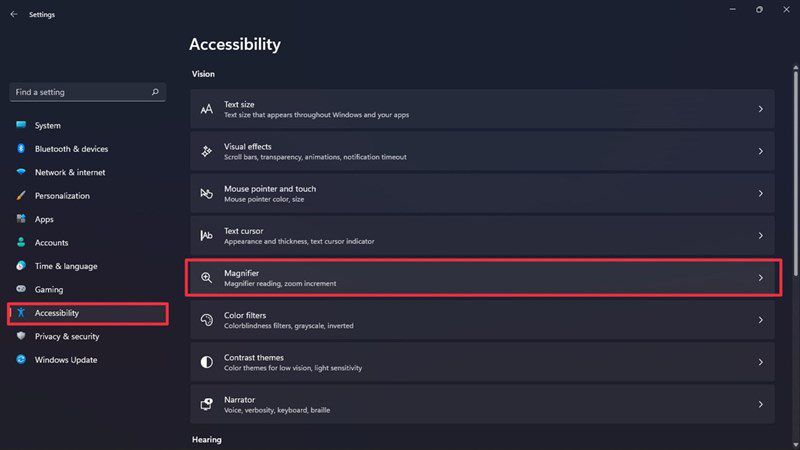Click the Narrator icon
Screen dimensions: 800x450
206,404
